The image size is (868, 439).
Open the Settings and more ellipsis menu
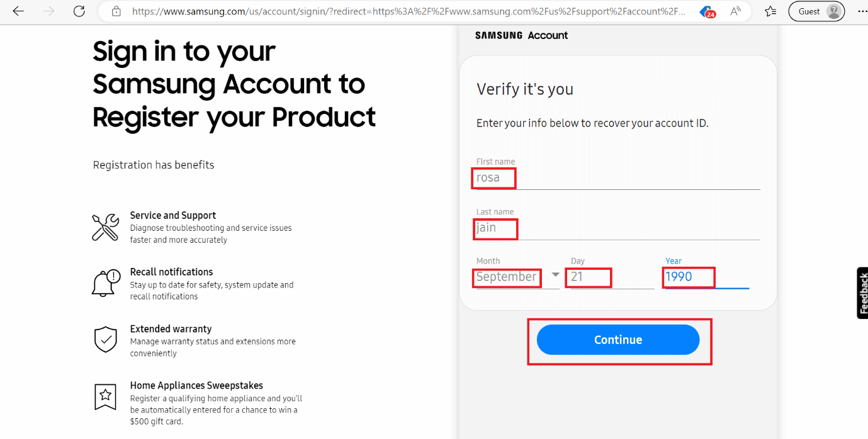(863, 11)
